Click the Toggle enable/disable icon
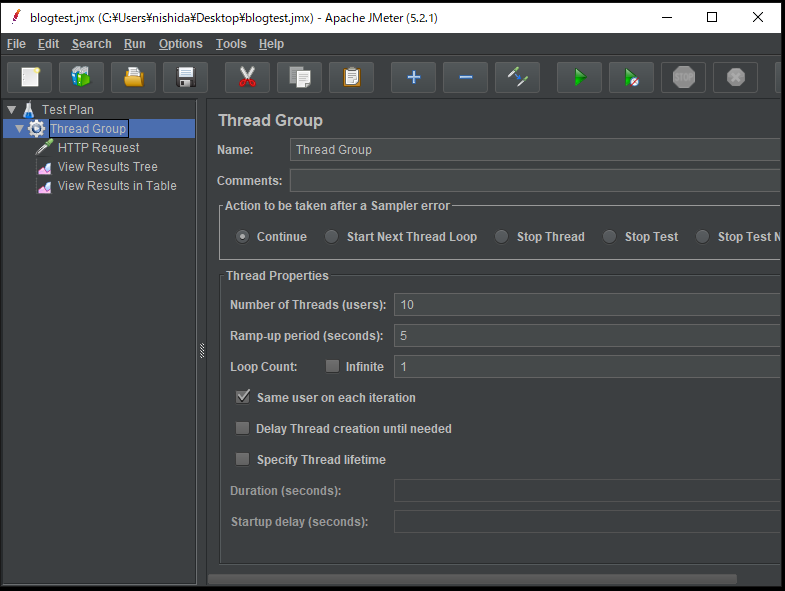 point(518,78)
